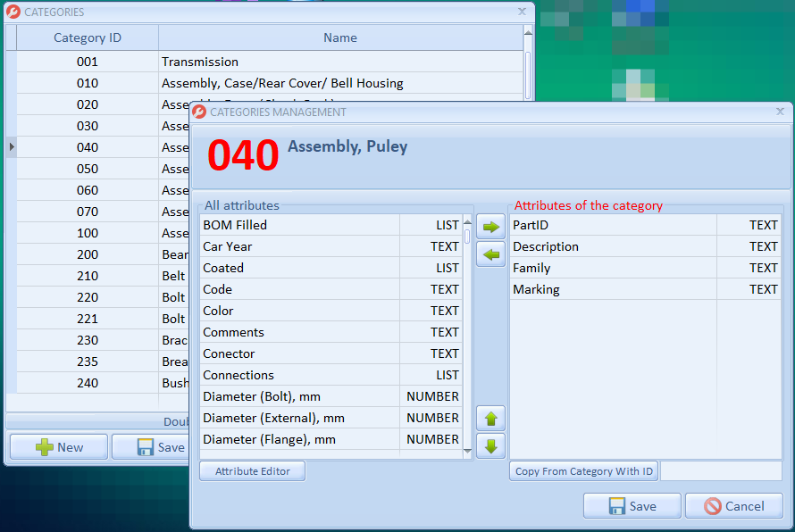Move attribute down with green down arrow
This screenshot has height=532, width=795.
pos(490,446)
